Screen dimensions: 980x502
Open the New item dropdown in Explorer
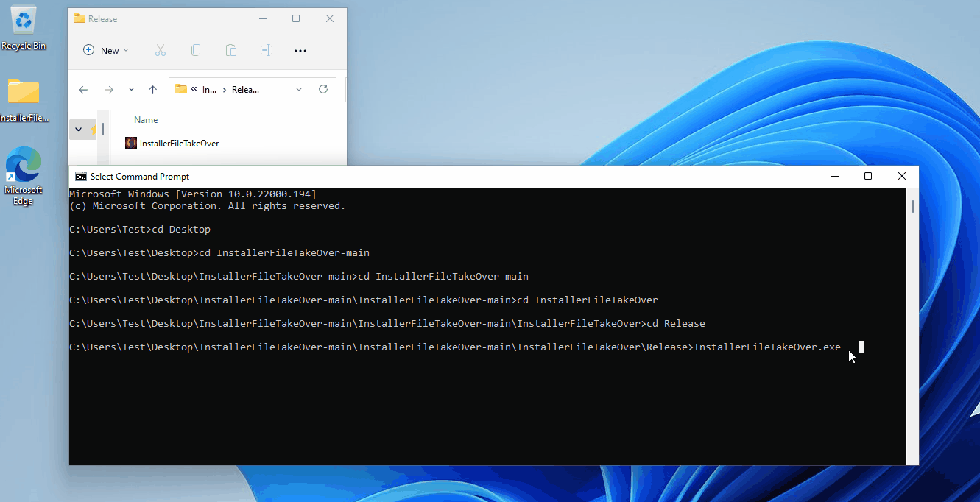tap(106, 50)
